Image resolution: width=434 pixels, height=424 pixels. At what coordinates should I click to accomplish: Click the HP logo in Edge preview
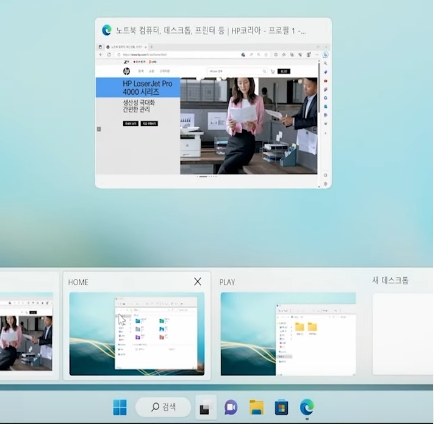pyautogui.click(x=126, y=71)
